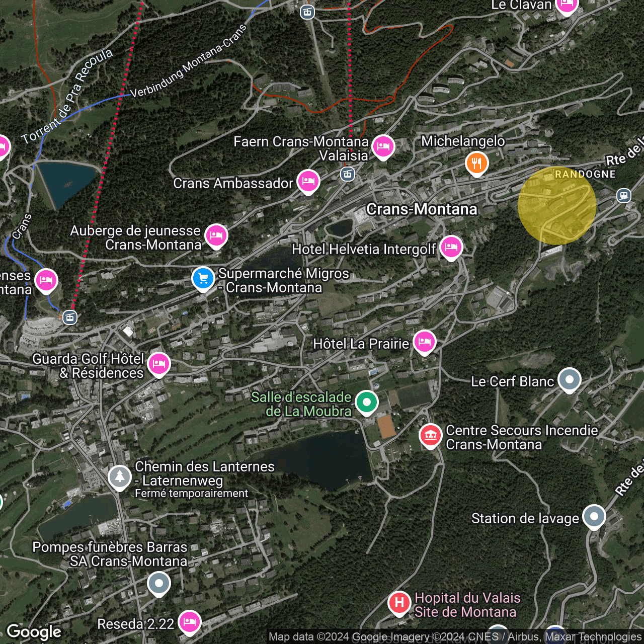Open the Hopital du Valais hospital marker
This screenshot has height=644, width=644.
pos(399,602)
